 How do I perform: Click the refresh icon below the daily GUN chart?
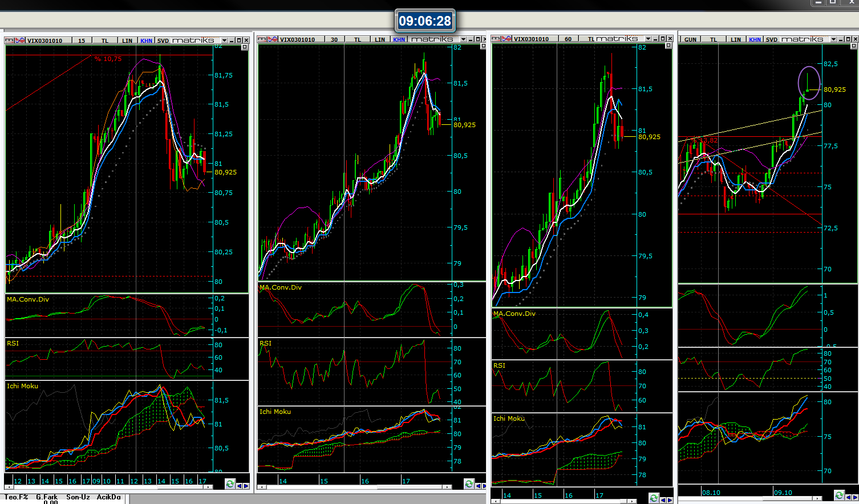click(x=839, y=495)
